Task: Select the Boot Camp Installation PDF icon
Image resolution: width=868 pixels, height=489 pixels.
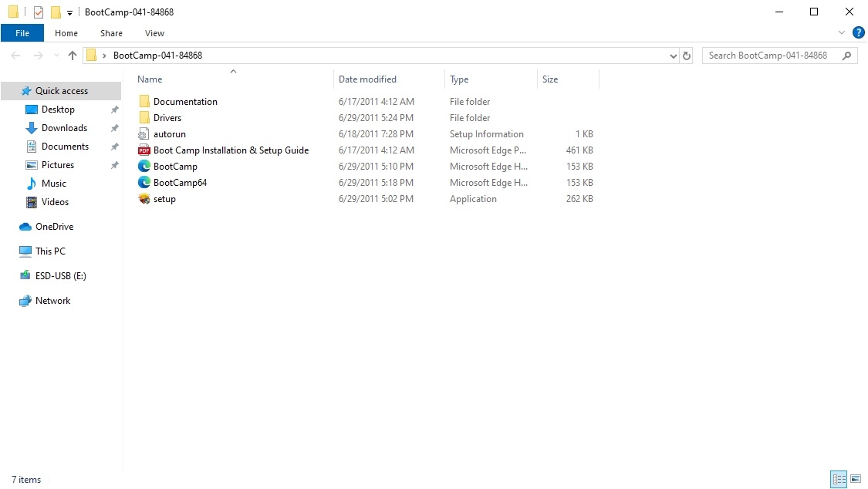Action: pyautogui.click(x=144, y=150)
